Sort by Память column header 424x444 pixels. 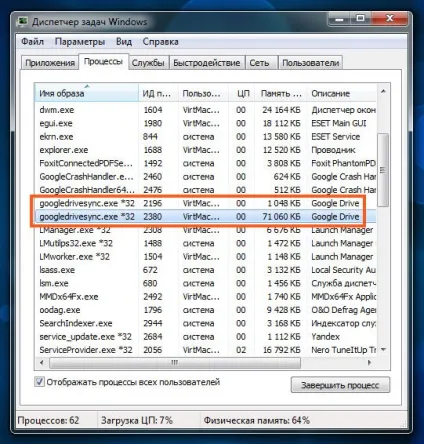(x=281, y=93)
